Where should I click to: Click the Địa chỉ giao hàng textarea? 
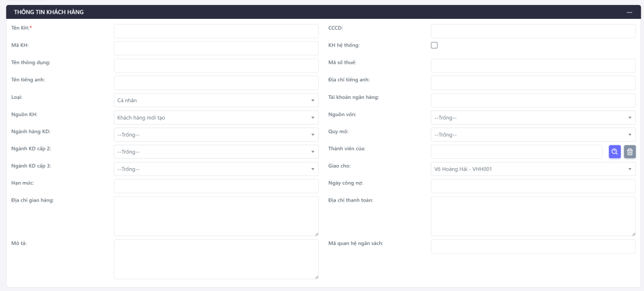point(216,216)
